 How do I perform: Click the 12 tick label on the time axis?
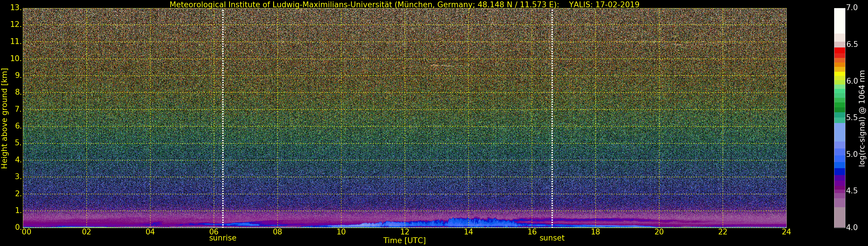[405, 232]
